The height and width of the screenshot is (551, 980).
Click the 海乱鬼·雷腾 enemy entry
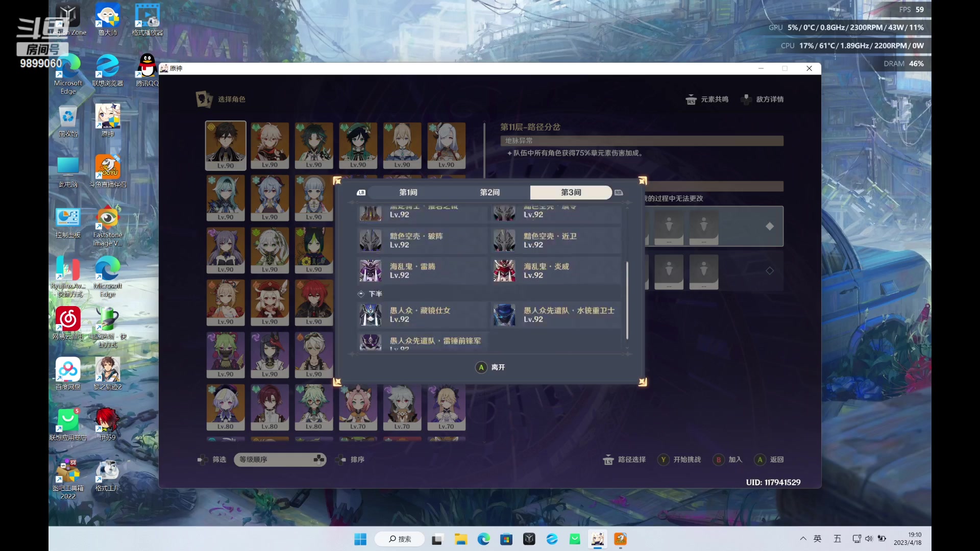click(x=423, y=270)
